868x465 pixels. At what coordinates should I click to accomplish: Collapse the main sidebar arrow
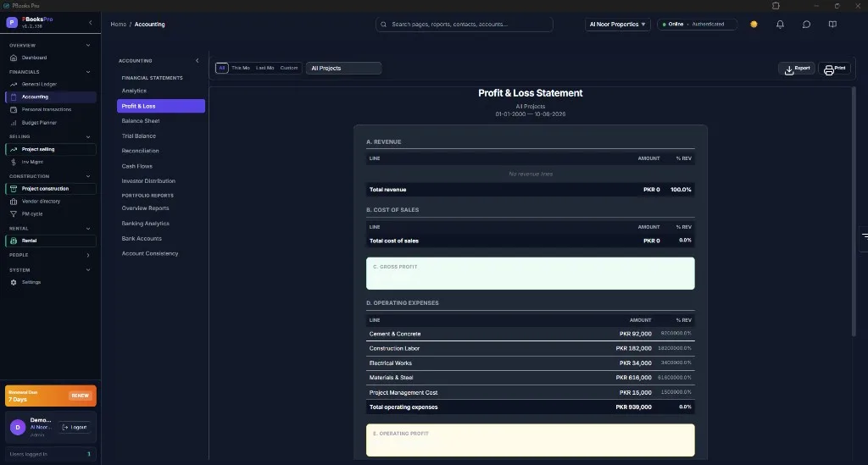click(x=91, y=23)
